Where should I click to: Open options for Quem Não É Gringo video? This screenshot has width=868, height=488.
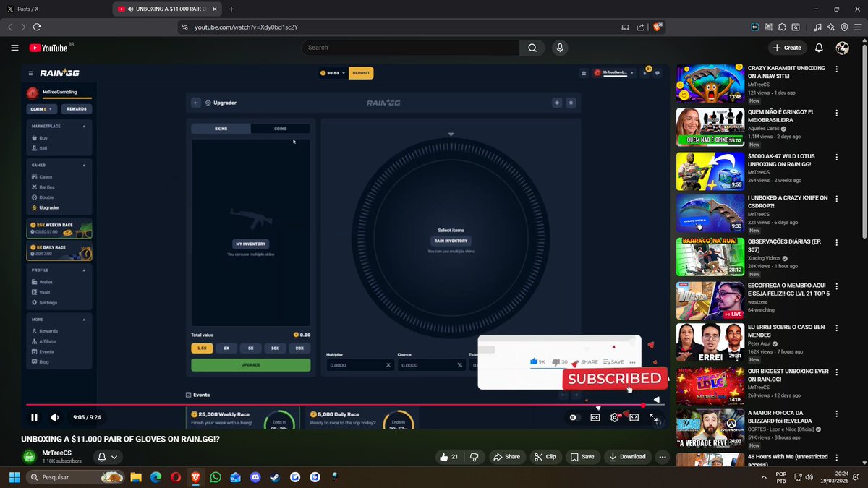click(837, 113)
